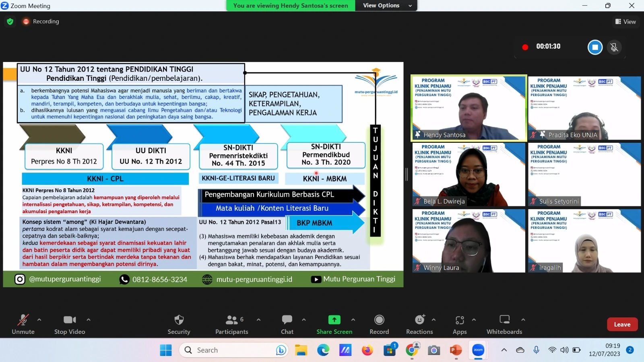Show the Participants list

click(231, 324)
